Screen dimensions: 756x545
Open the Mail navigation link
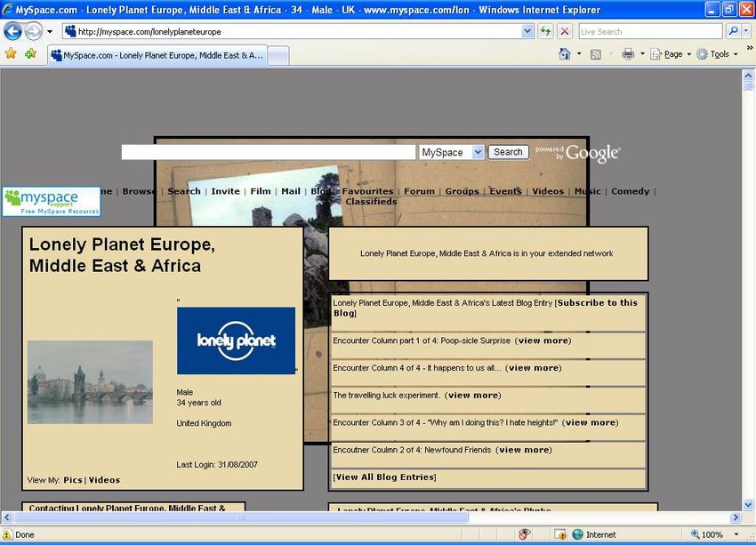click(291, 191)
